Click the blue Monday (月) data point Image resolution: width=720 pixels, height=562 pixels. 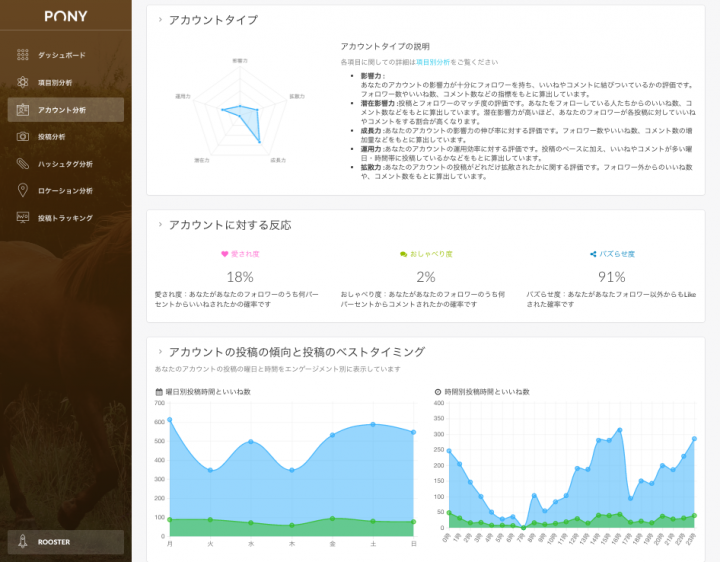click(x=169, y=420)
